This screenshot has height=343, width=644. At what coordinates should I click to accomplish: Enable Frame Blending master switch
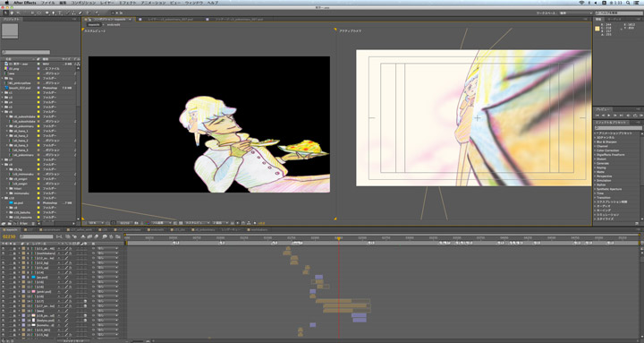pos(89,236)
